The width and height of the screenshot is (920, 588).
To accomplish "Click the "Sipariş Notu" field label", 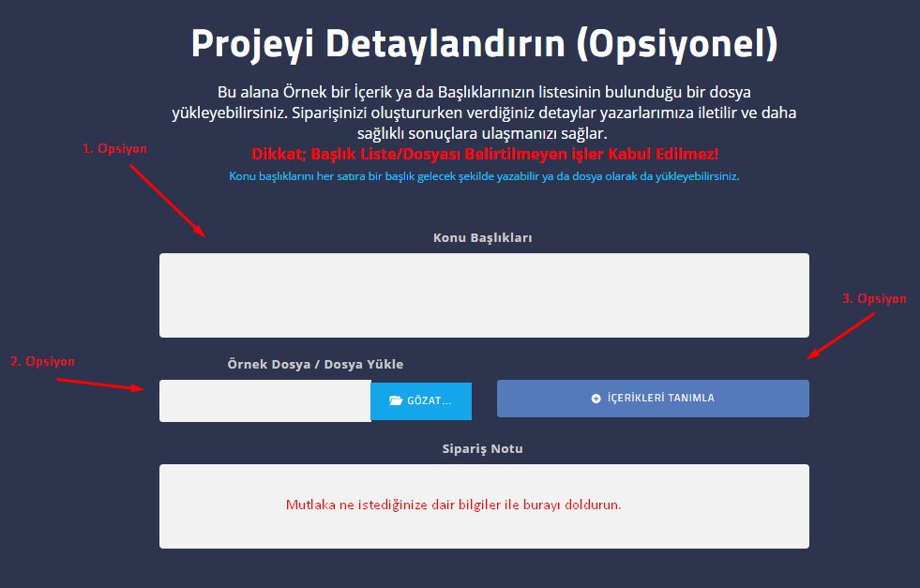I will click(x=482, y=448).
